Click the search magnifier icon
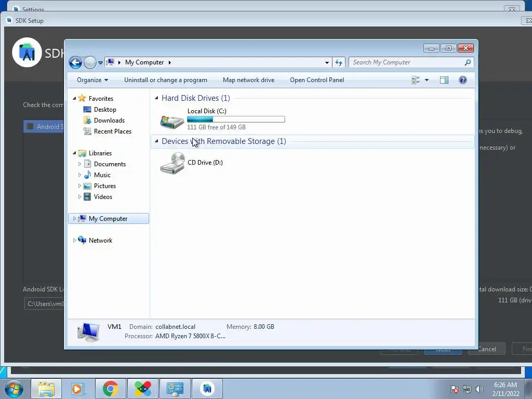 [468, 62]
